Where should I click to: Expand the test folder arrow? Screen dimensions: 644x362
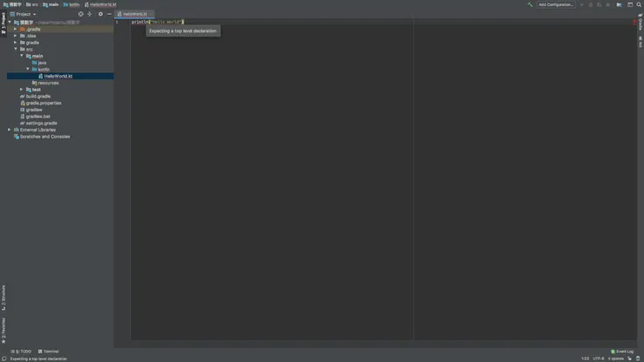[22, 89]
